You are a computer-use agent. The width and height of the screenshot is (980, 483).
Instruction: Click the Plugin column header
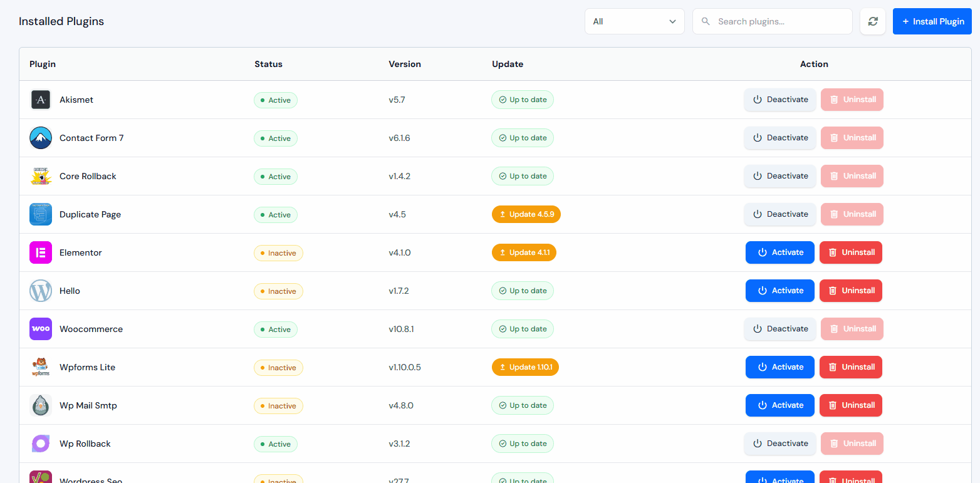[43, 64]
